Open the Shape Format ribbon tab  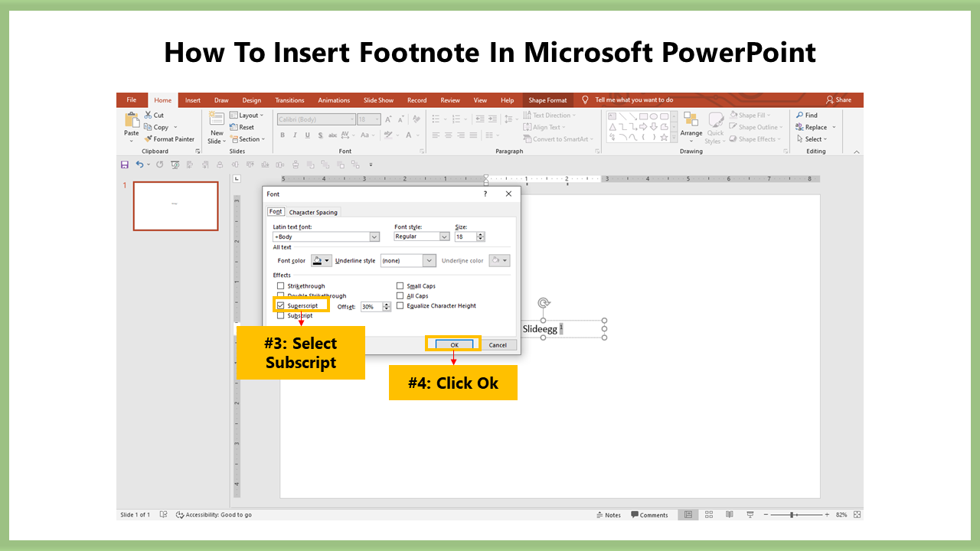coord(548,100)
